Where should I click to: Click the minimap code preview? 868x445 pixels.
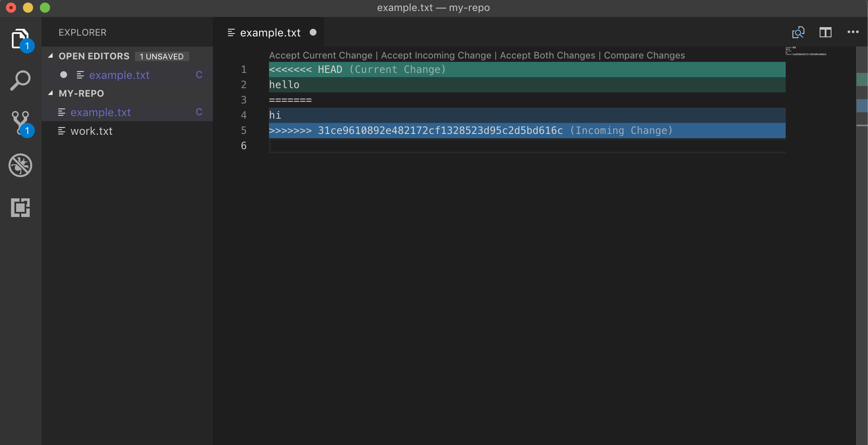(x=805, y=51)
